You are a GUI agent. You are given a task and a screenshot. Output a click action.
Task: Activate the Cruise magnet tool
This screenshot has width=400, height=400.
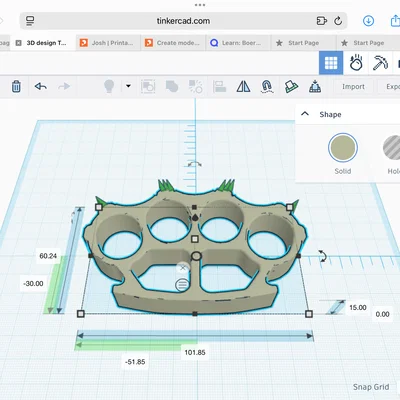tap(267, 86)
